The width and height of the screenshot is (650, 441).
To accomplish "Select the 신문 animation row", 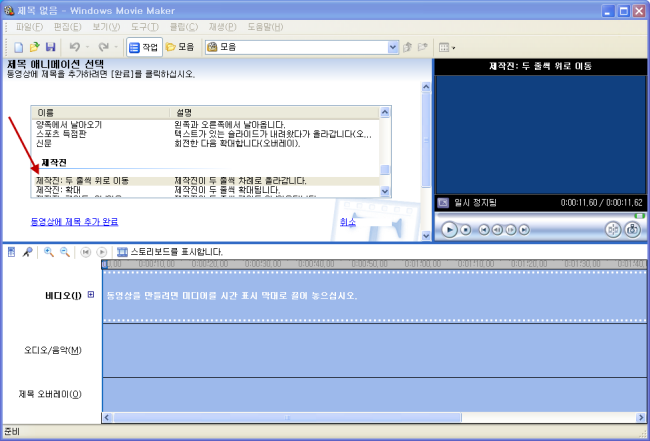I will [x=205, y=143].
